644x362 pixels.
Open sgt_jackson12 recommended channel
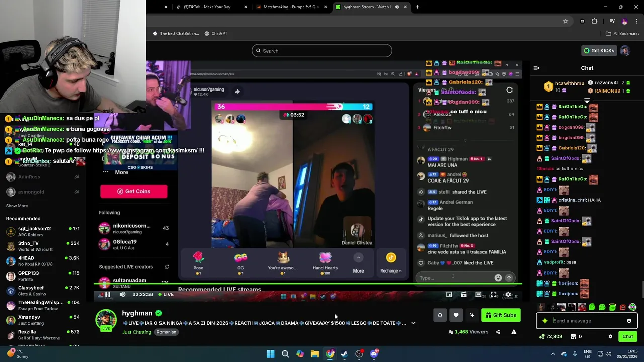point(43,231)
